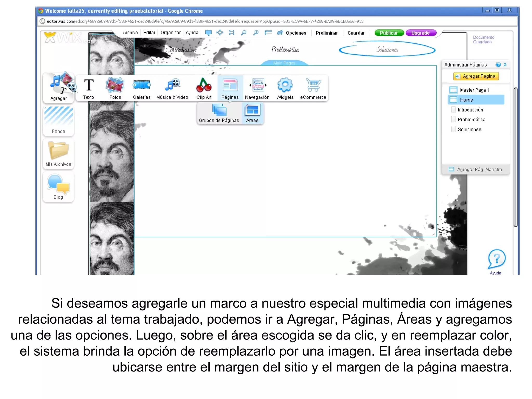Click Agregar Pág. Maestra

tap(476, 170)
